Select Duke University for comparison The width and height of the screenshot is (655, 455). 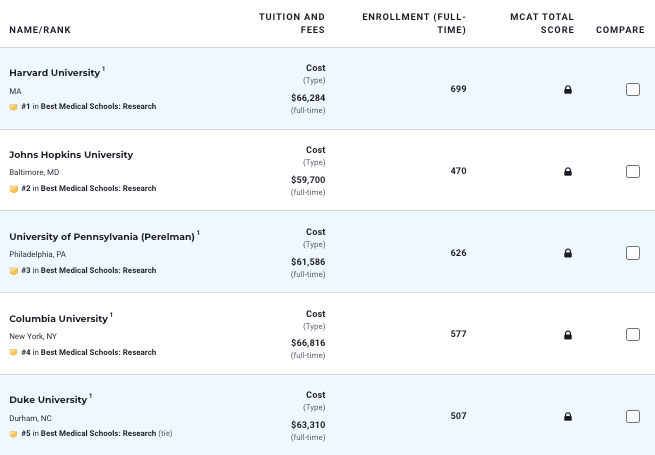(633, 417)
